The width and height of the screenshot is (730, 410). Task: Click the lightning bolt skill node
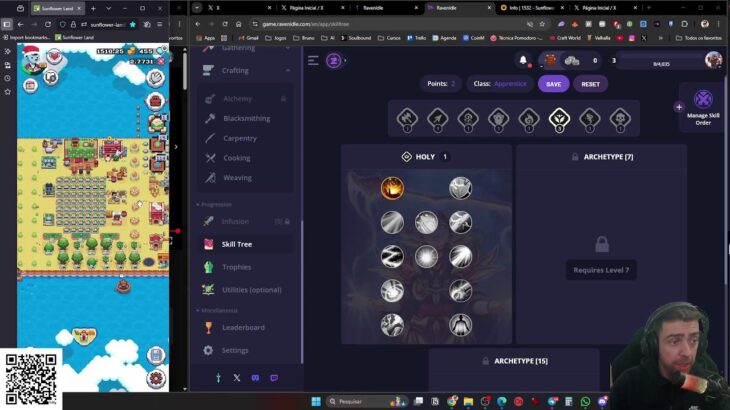392,256
